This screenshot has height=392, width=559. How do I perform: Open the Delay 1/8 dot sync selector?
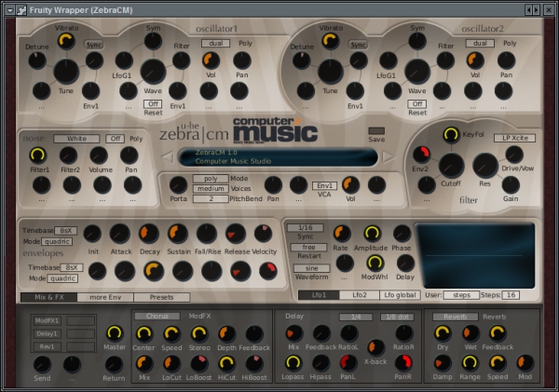coord(397,317)
